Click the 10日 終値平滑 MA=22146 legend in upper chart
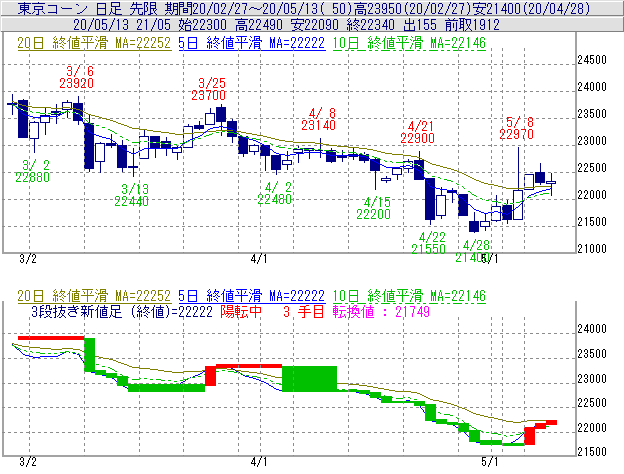 point(409,43)
